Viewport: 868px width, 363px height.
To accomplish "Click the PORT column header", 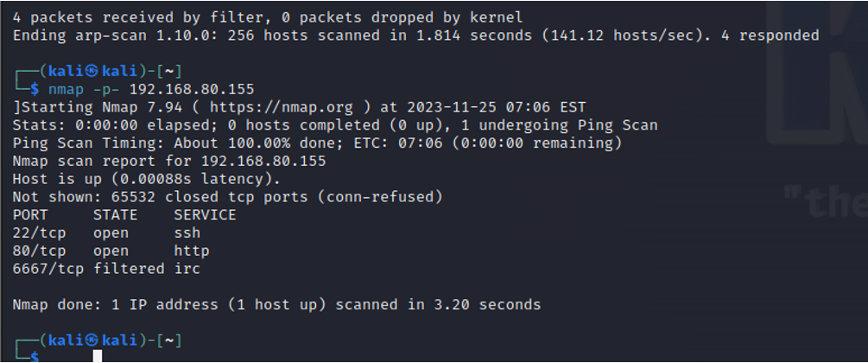I will [x=30, y=215].
